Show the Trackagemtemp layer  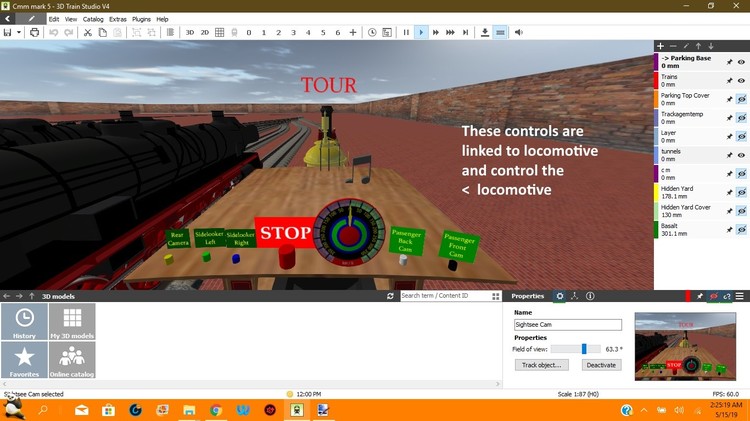(x=741, y=118)
